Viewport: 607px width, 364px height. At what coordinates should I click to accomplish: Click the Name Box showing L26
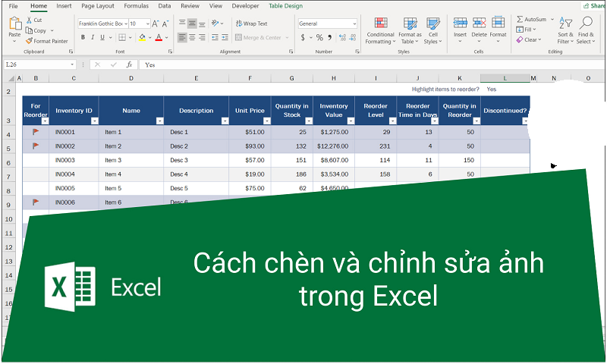39,64
